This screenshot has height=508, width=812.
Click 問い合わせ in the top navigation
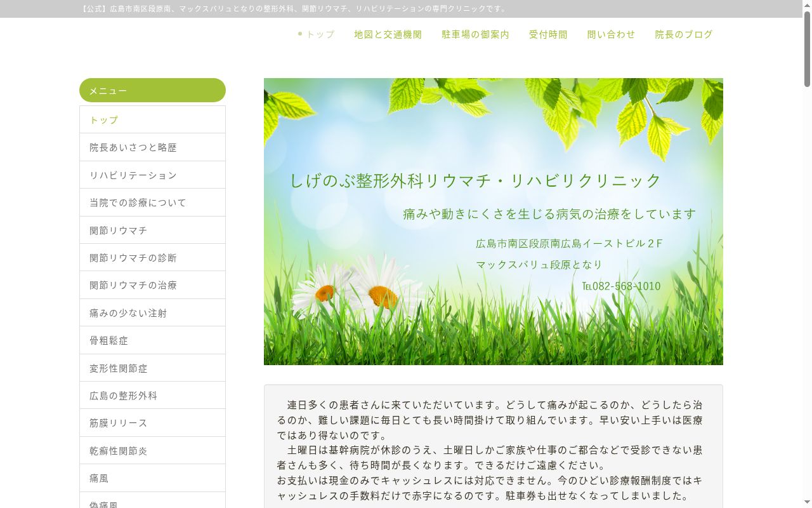611,34
